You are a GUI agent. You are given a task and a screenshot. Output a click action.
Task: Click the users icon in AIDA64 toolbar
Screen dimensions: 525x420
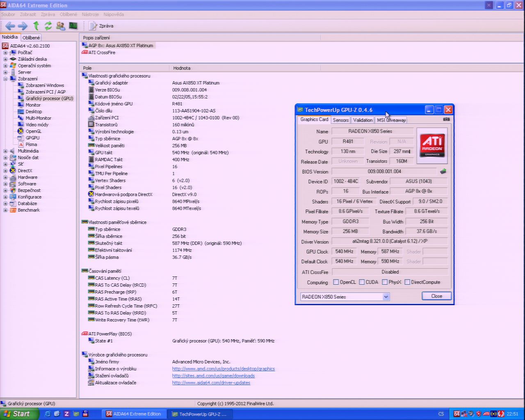pyautogui.click(x=61, y=26)
